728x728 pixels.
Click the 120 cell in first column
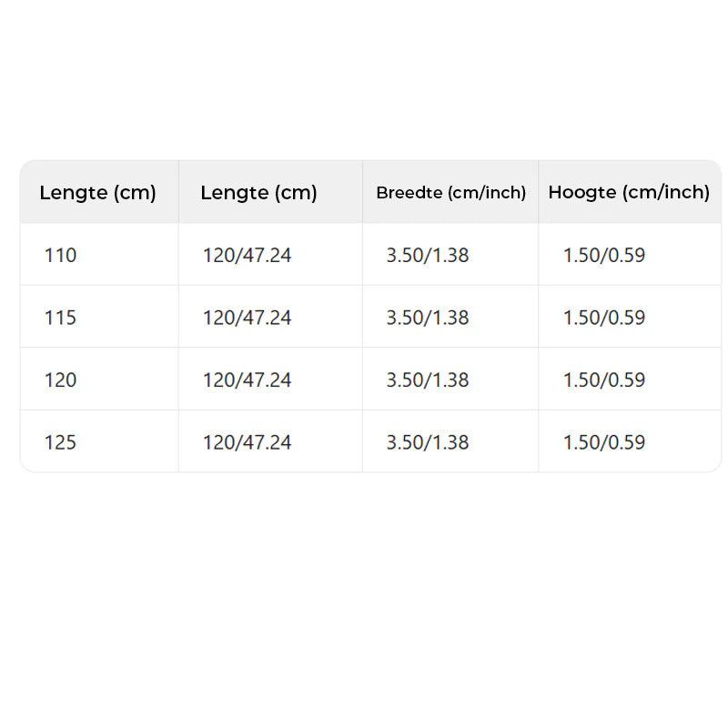(x=61, y=379)
